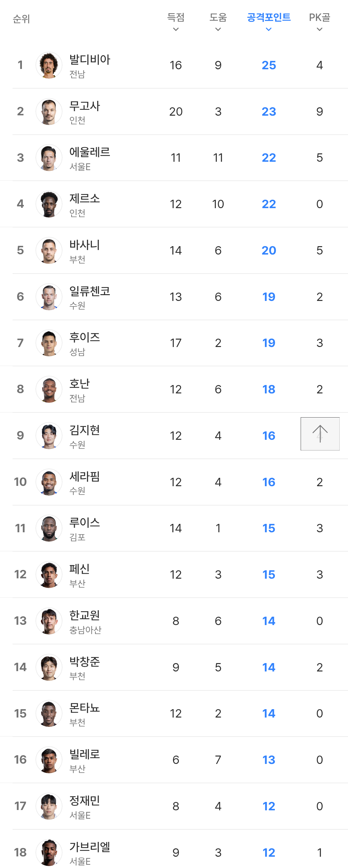Select the 공격포인트 sort header
348x868 pixels.
tap(268, 17)
